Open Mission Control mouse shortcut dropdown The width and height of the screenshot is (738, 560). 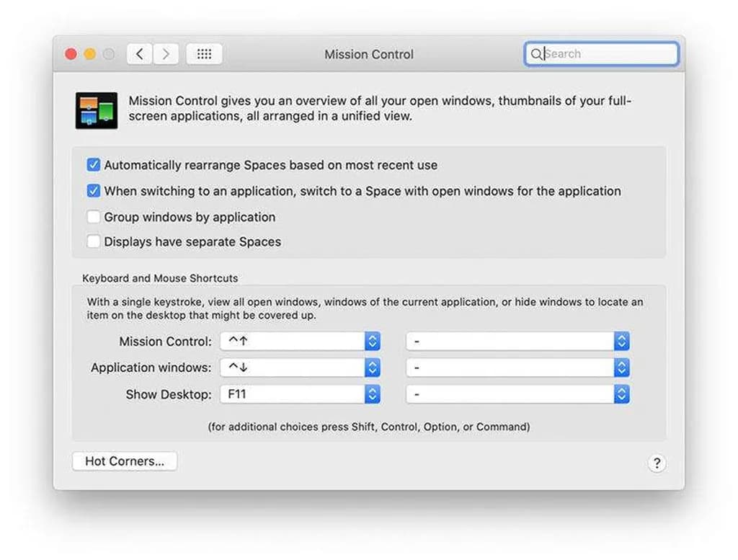click(x=517, y=341)
